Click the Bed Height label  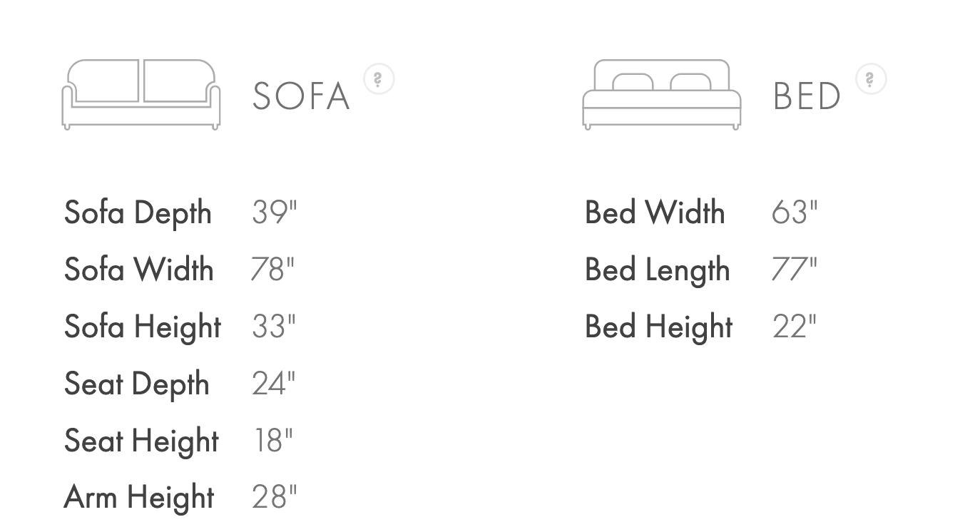[659, 327]
